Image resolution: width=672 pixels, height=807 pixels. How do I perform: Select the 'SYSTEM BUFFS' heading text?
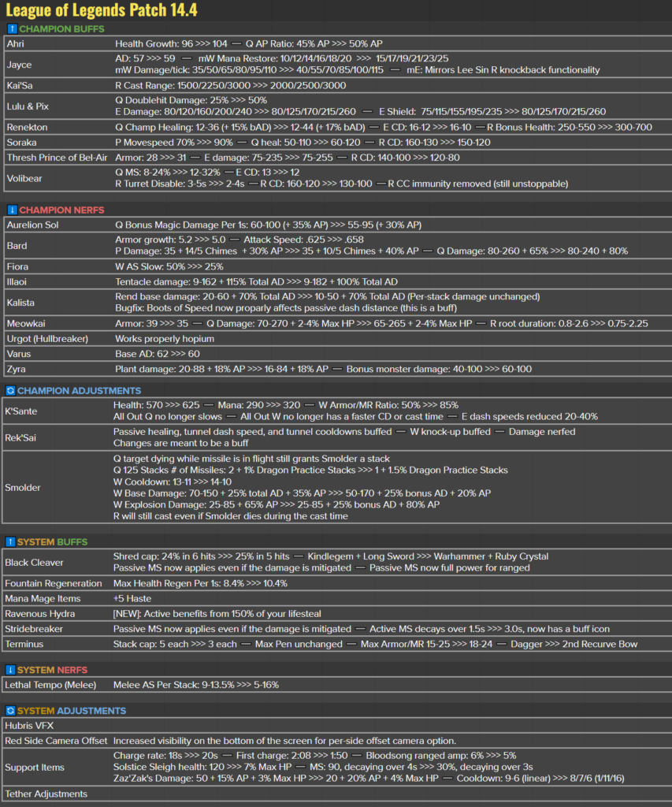(53, 542)
